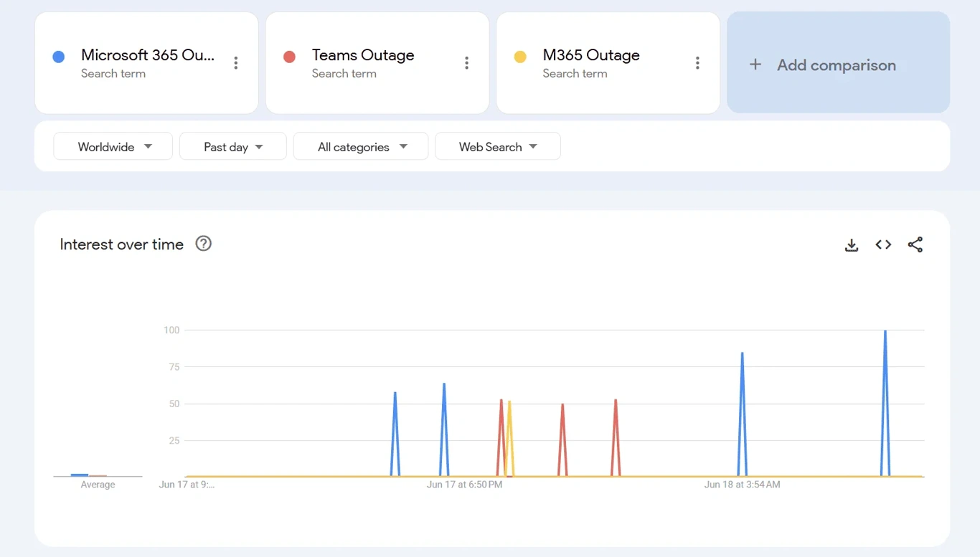
Task: Add a new comparison term
Action: (838, 62)
